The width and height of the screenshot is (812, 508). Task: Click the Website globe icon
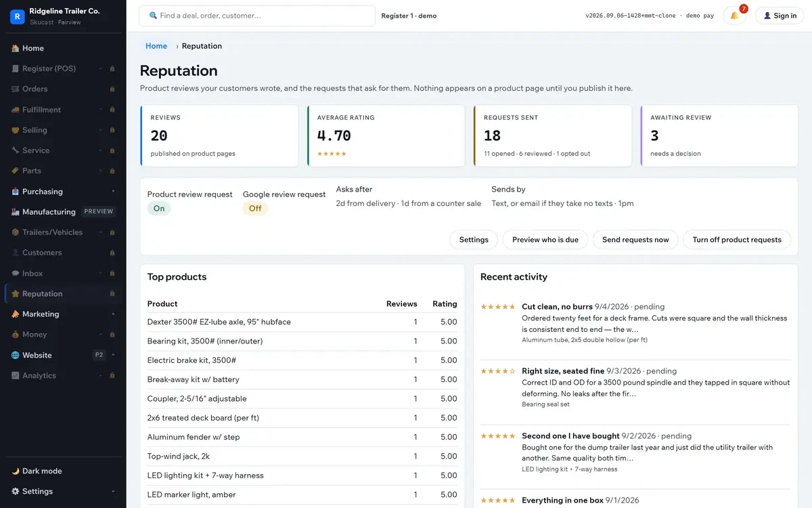tap(15, 355)
